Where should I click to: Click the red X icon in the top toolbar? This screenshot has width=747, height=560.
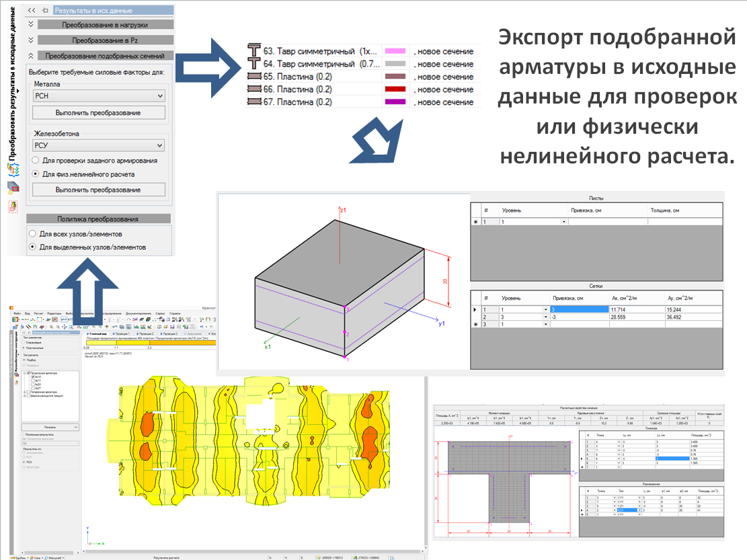(54, 319)
